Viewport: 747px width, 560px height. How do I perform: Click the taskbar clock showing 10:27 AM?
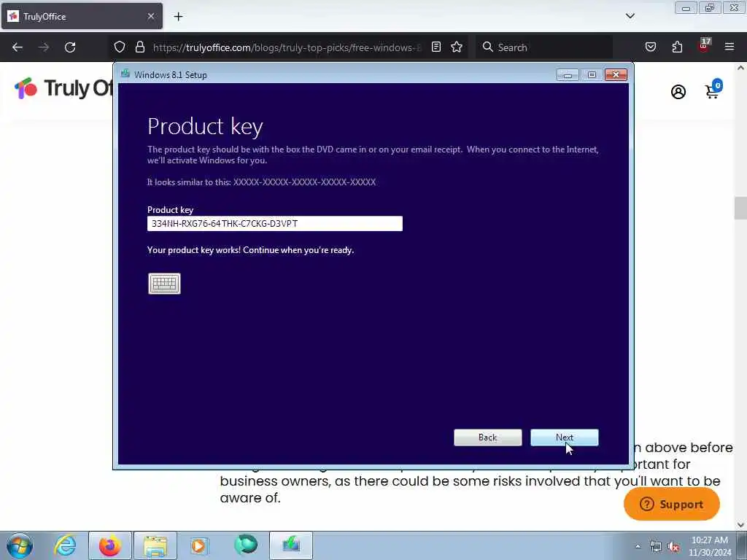pos(710,546)
